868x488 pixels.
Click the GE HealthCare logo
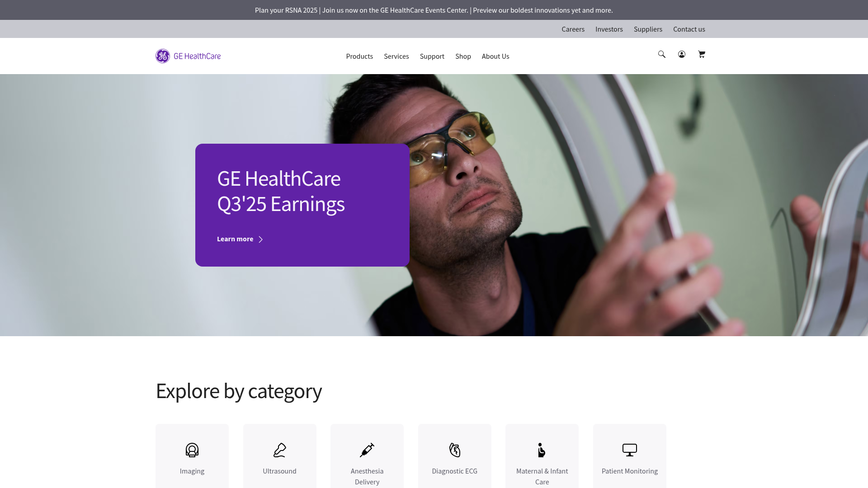188,56
